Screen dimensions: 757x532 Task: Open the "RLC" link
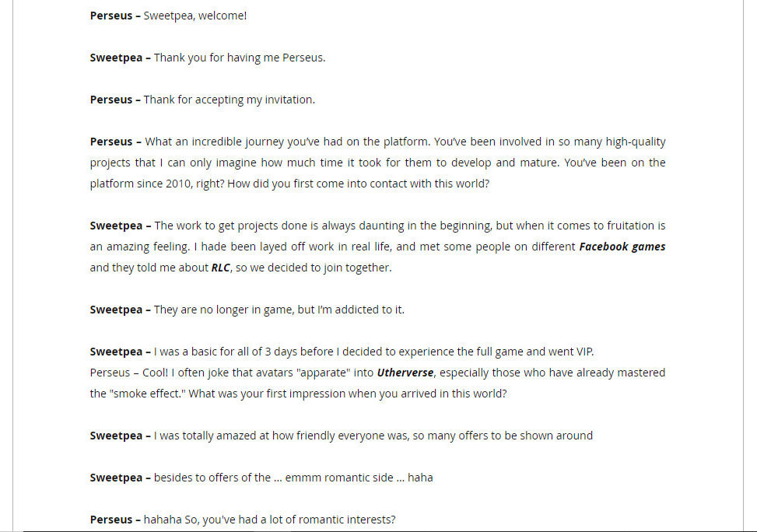click(220, 268)
